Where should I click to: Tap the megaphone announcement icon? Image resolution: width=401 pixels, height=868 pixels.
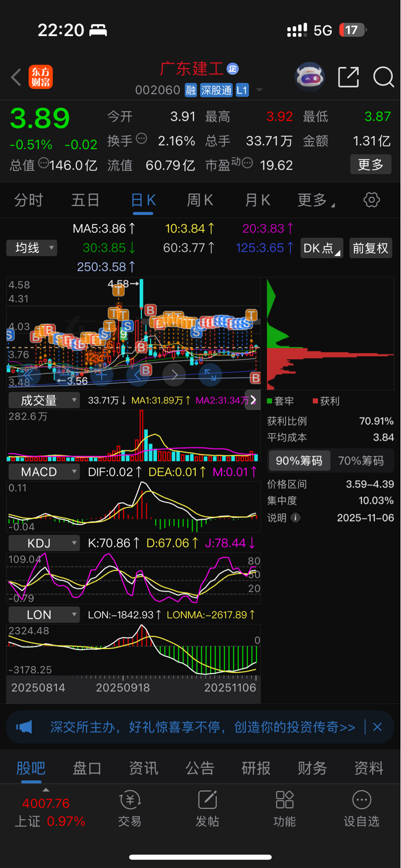[24, 727]
